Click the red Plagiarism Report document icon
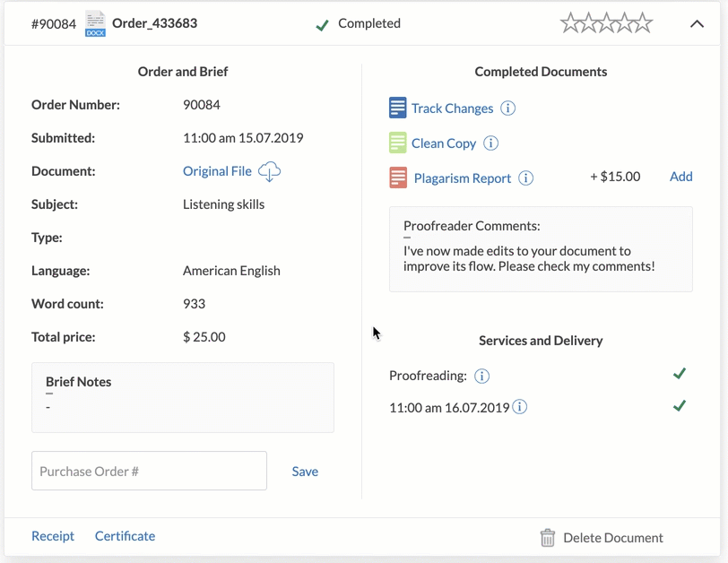Screen dimensions: 728x563 pos(398,178)
